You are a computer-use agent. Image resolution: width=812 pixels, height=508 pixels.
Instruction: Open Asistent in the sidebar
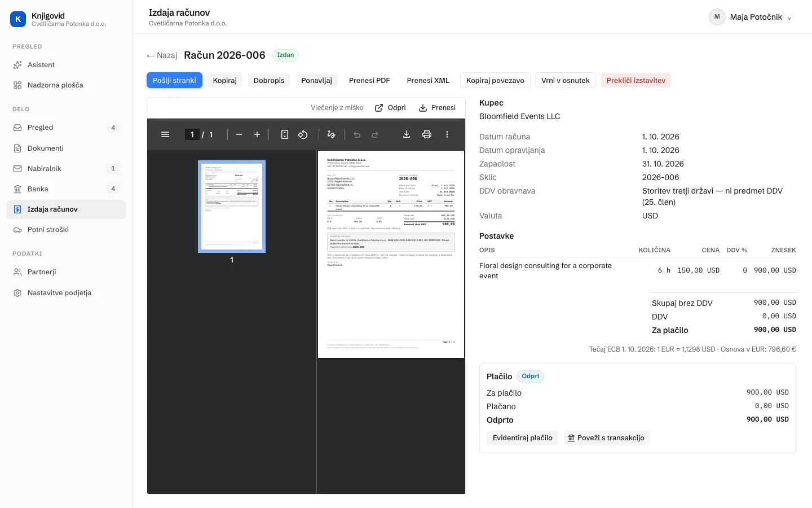[67, 65]
